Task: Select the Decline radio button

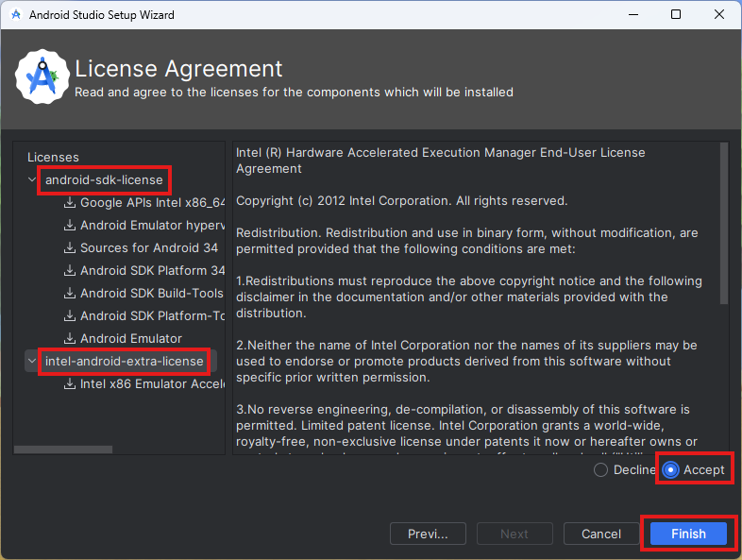Action: tap(600, 470)
